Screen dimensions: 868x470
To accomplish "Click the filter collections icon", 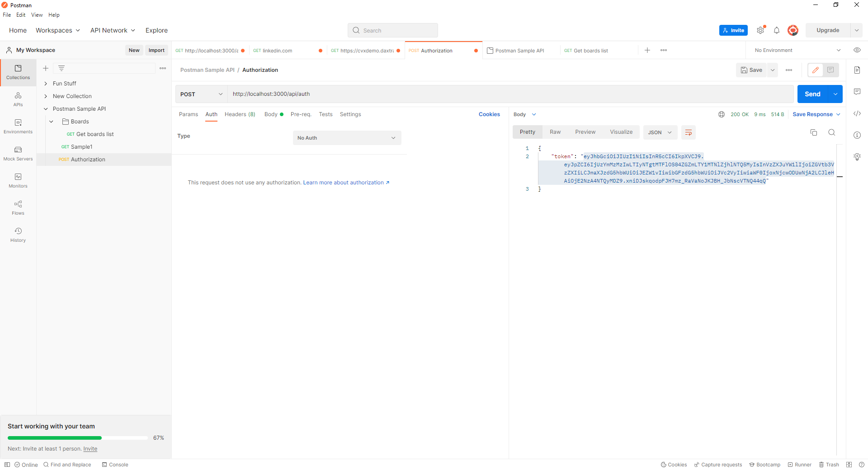I will click(61, 68).
